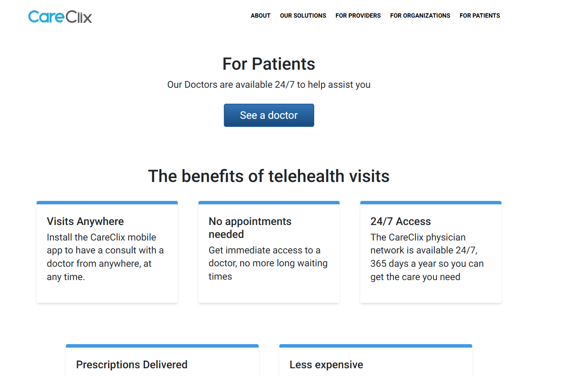Click the For Patients page heading
Viewport: 588px width, 376px height.
(x=269, y=64)
